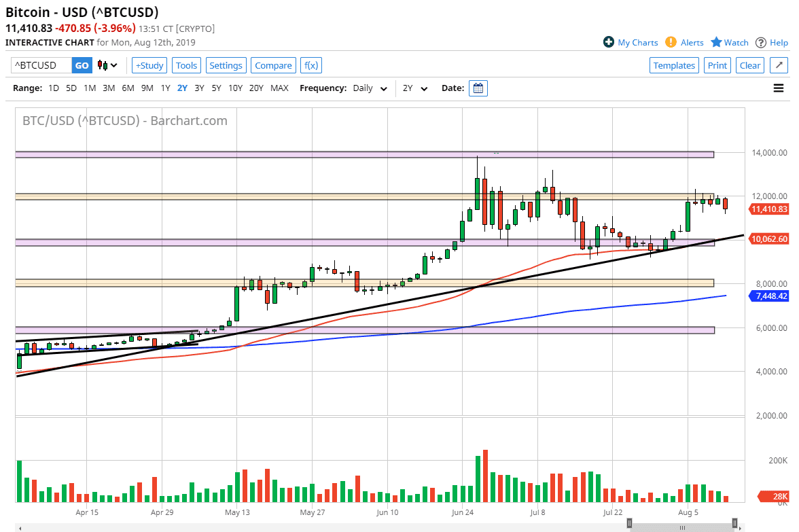Enable the MAX range view
Screen dimensions: 799x532
[279, 88]
